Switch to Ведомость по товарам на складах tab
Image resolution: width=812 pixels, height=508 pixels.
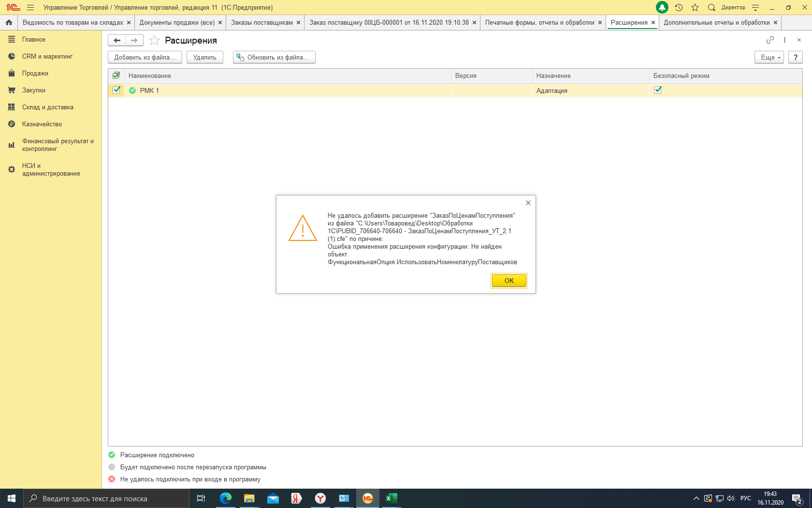coord(72,22)
